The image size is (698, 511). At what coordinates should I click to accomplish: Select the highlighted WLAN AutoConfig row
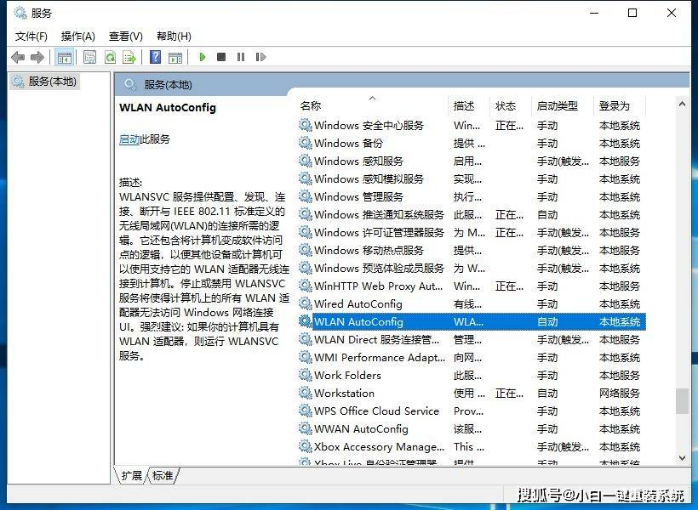(471, 322)
